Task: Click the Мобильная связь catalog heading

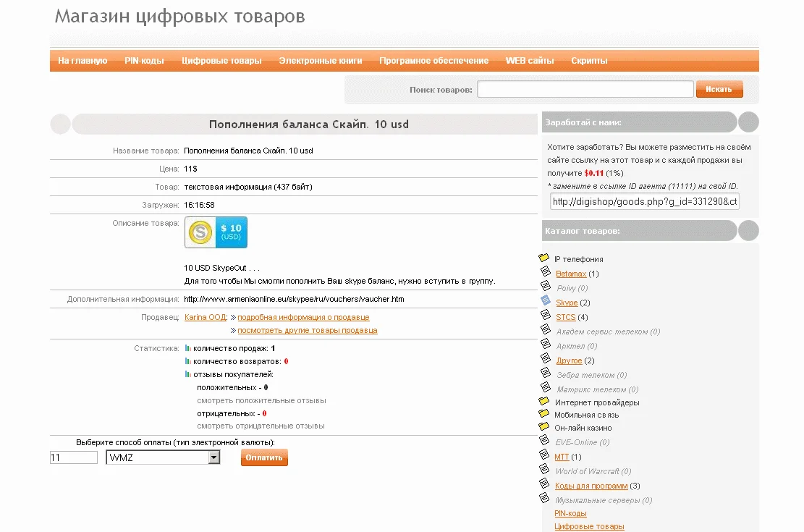Action: click(587, 415)
